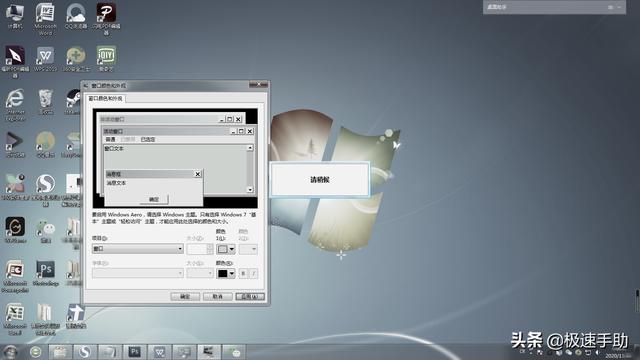Open the Internet Explorer desktop icon

pos(15,105)
